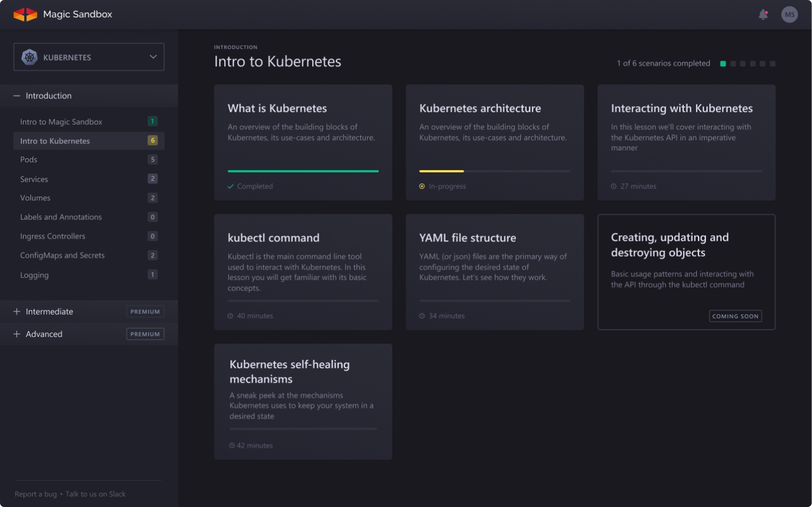Click the Report a bug link
This screenshot has height=507, width=812.
(35, 494)
